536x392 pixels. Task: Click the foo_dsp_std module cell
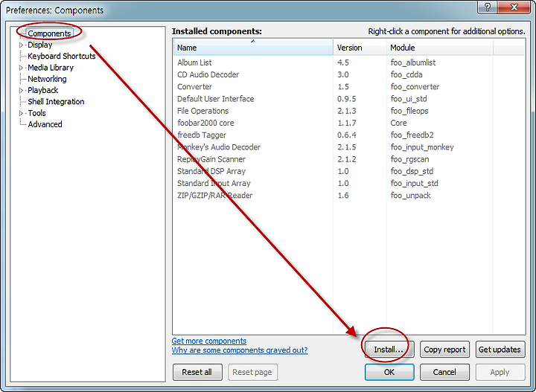tap(412, 171)
